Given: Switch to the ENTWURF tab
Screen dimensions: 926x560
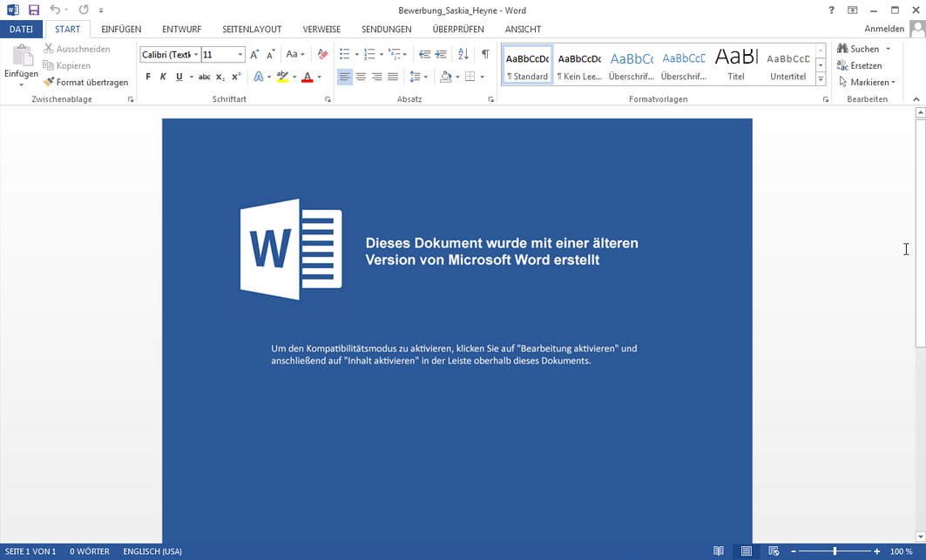Looking at the screenshot, I should (x=182, y=29).
